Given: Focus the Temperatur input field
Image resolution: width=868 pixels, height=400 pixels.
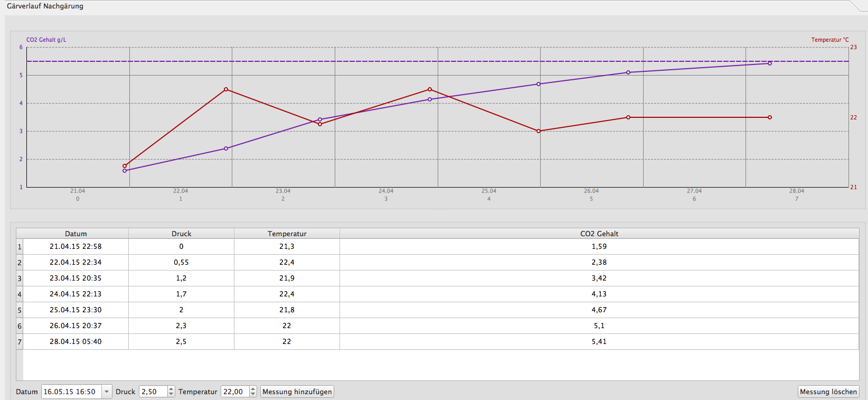Looking at the screenshot, I should tap(234, 392).
